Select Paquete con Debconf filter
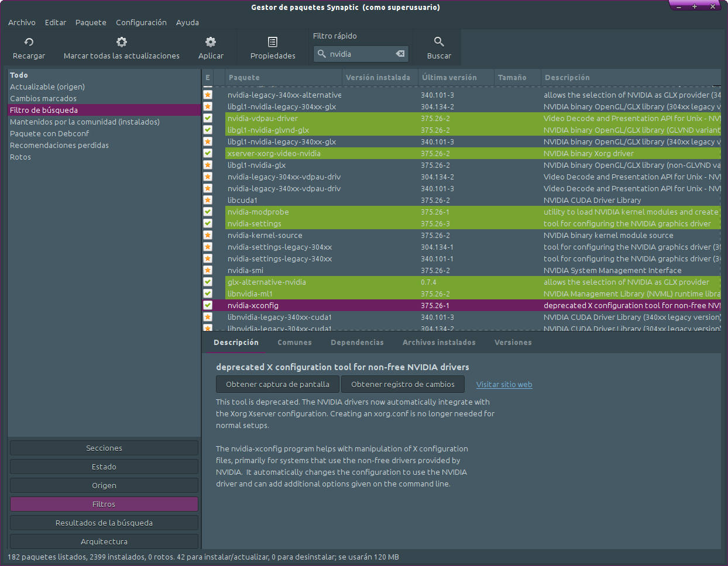Viewport: 728px width, 566px height. coord(104,133)
